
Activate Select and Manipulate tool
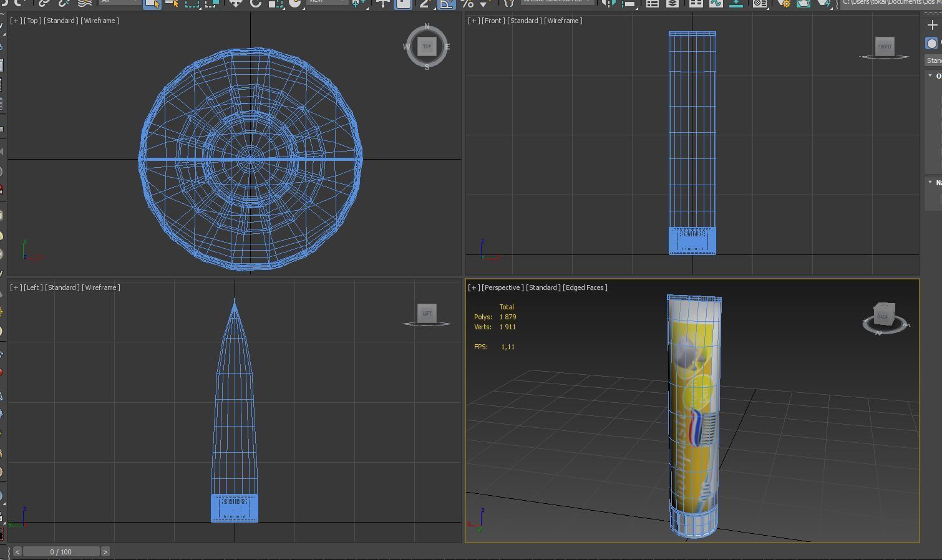tap(383, 3)
